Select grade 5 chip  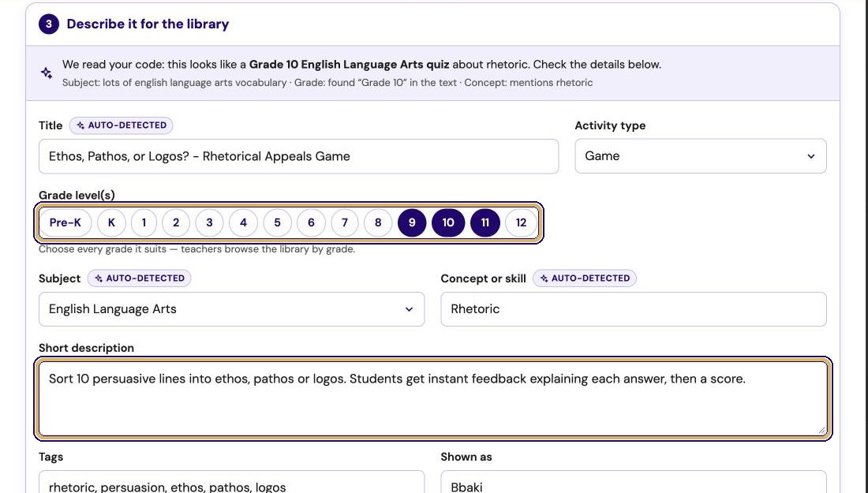(277, 222)
